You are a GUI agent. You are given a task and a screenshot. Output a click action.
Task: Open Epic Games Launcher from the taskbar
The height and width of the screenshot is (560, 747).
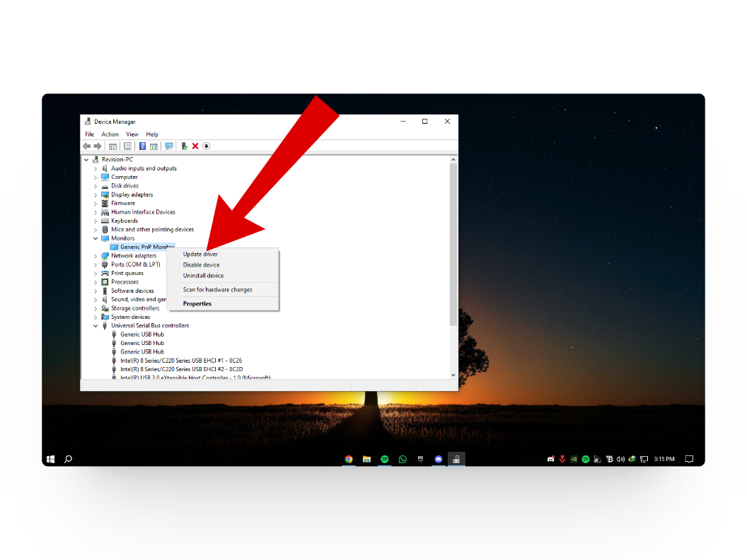pos(420,459)
